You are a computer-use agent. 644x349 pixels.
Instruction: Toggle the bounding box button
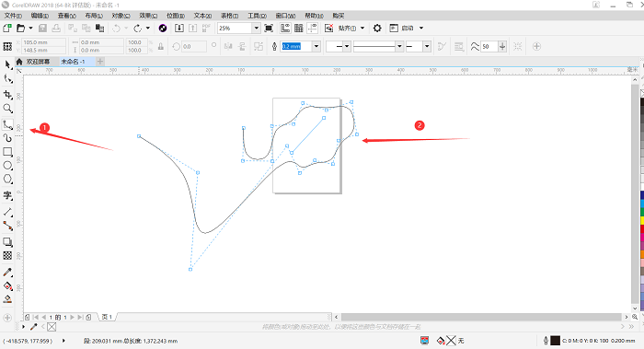click(x=517, y=46)
